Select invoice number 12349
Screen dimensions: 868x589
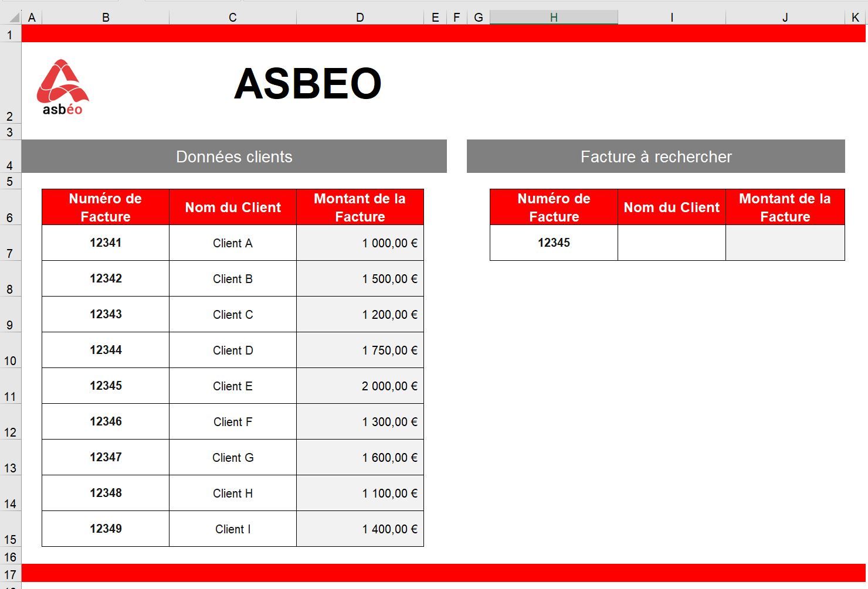tap(105, 529)
